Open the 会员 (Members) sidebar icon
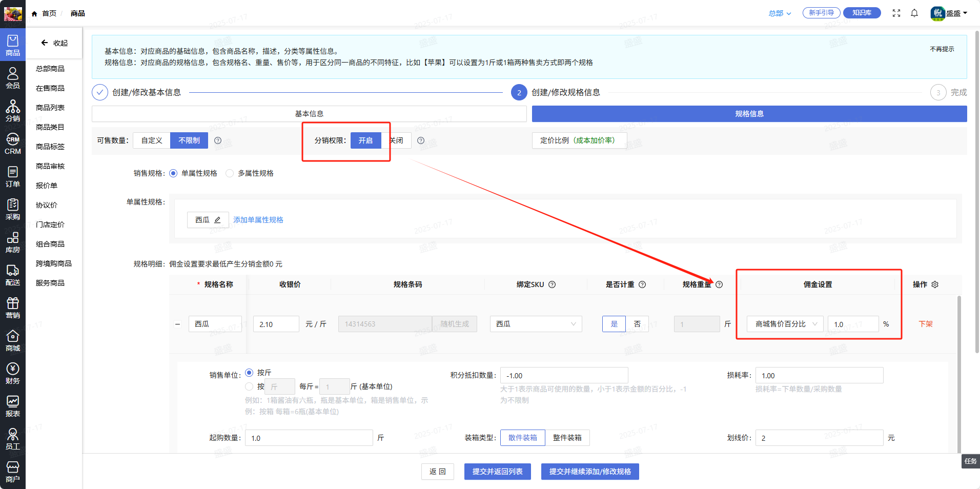The width and height of the screenshot is (980, 489). [13, 78]
